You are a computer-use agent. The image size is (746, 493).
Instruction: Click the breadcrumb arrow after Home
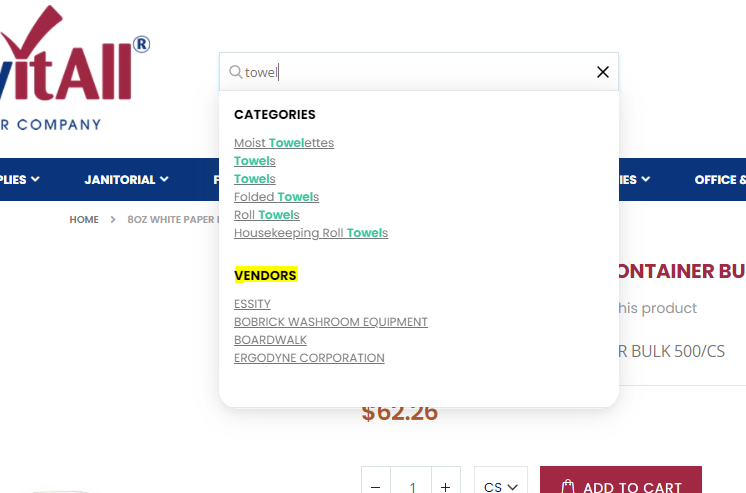(113, 219)
